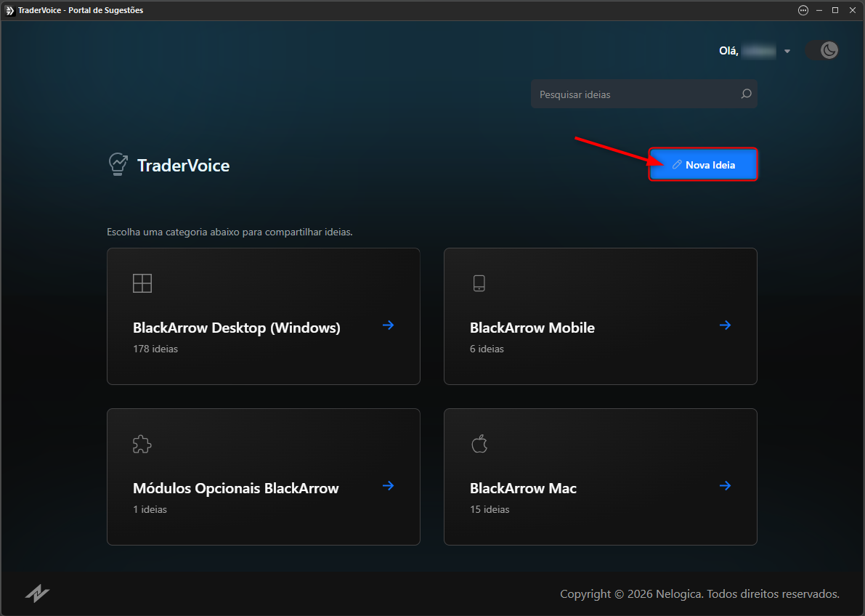Click the arrow in BlackArrow Mobile card
Screen dimensions: 865x616
(726, 325)
